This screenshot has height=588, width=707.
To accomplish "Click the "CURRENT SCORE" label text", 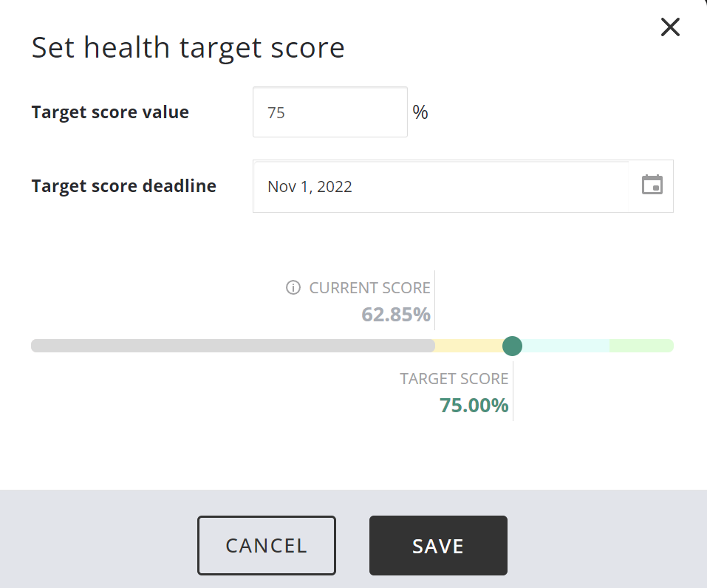I will pos(369,288).
